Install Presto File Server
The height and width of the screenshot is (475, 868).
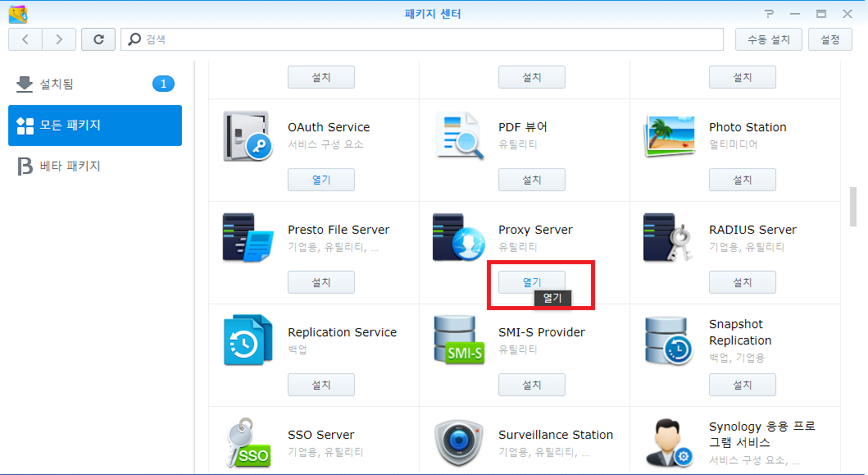tap(321, 282)
